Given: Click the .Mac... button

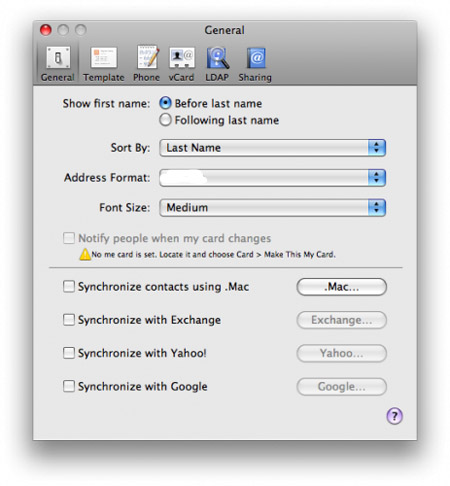Looking at the screenshot, I should click(342, 287).
